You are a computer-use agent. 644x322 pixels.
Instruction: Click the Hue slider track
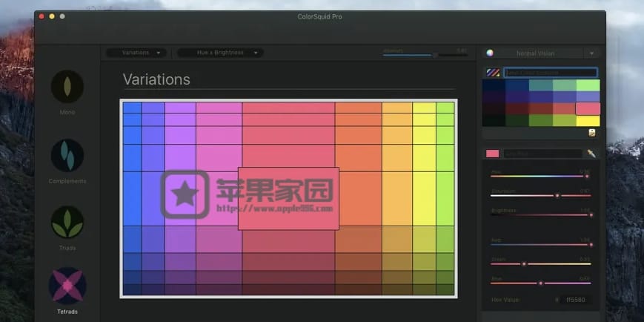pos(540,176)
